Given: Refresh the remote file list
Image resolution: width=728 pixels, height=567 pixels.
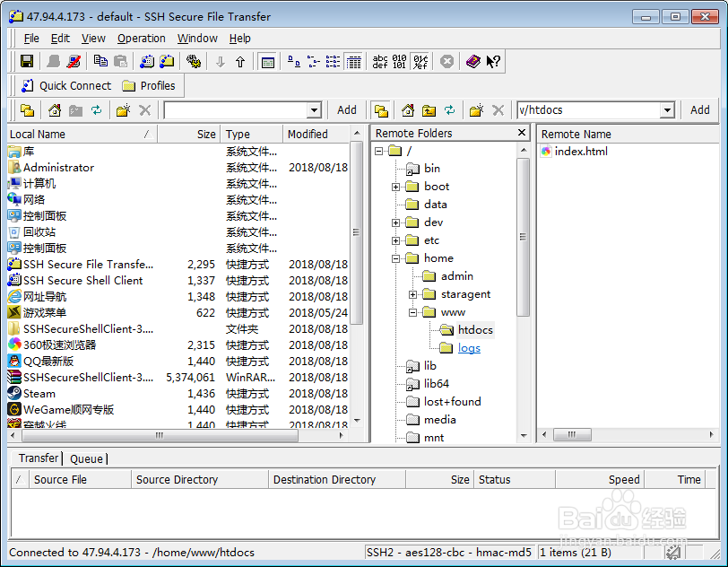Looking at the screenshot, I should coord(449,110).
